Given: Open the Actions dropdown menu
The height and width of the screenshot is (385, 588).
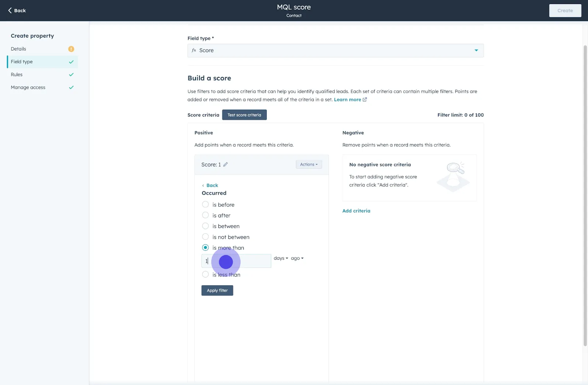Looking at the screenshot, I should pos(309,164).
